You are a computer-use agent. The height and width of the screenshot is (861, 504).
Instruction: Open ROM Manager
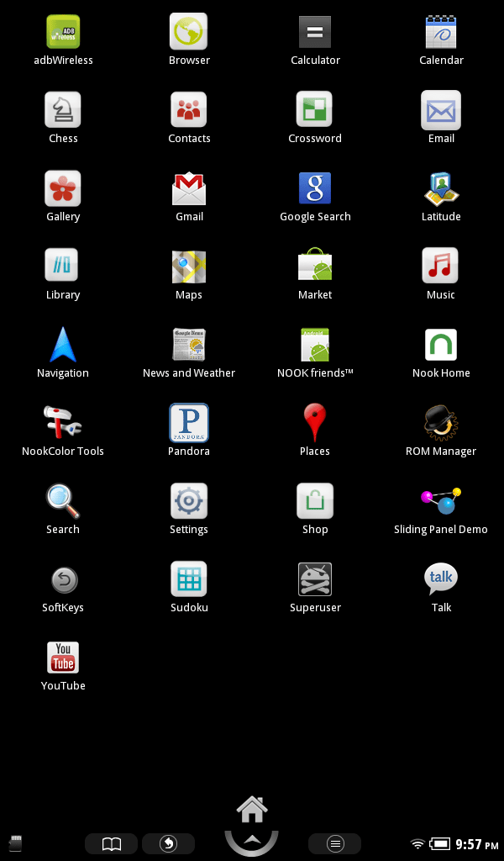[441, 423]
